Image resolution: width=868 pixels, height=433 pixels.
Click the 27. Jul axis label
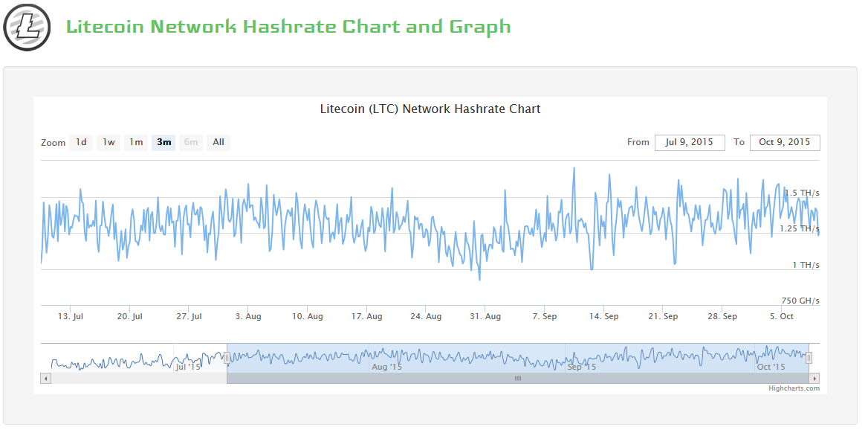click(189, 317)
